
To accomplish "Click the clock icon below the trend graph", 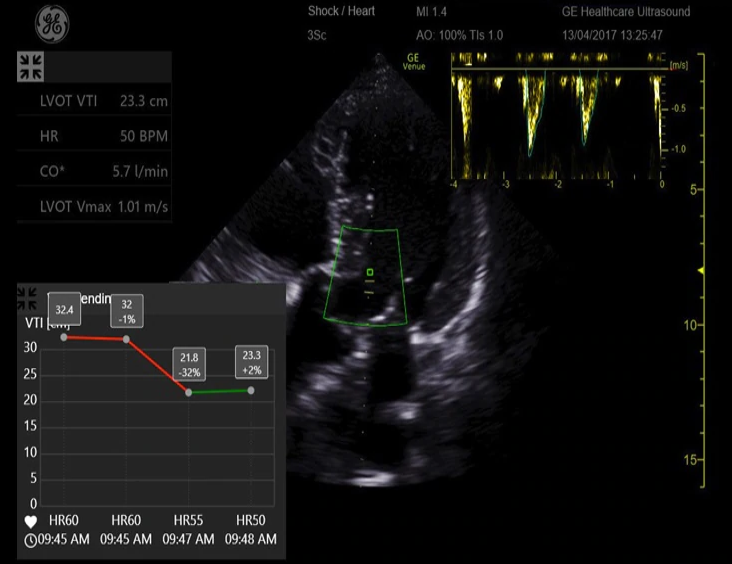I will 30,540.
